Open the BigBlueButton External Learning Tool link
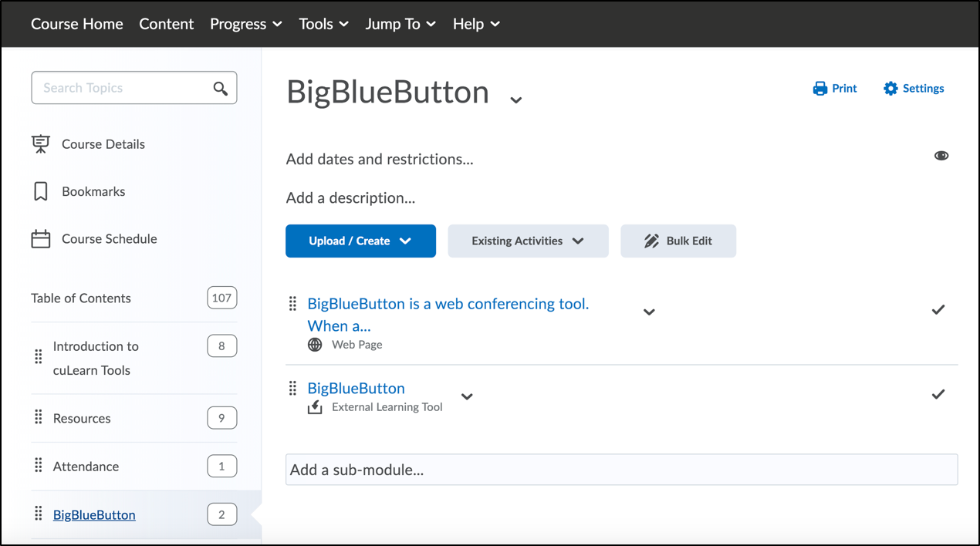980x546 pixels. [356, 388]
